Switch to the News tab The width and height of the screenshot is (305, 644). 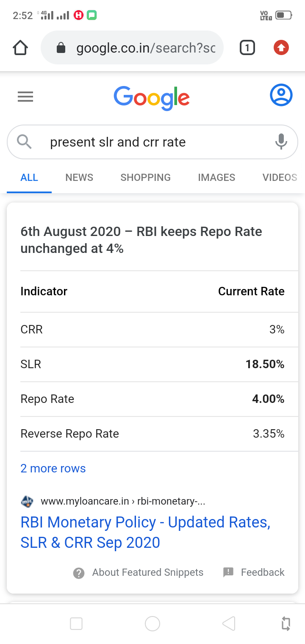point(79,178)
